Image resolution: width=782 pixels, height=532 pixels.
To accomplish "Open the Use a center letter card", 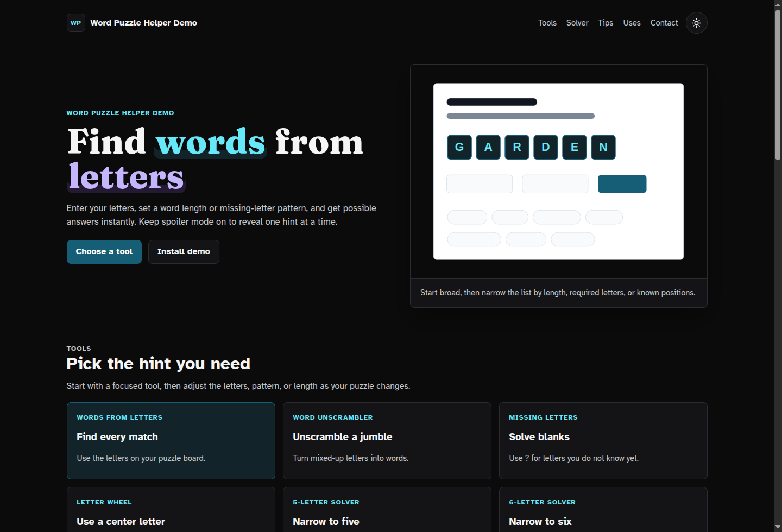I will click(171, 509).
